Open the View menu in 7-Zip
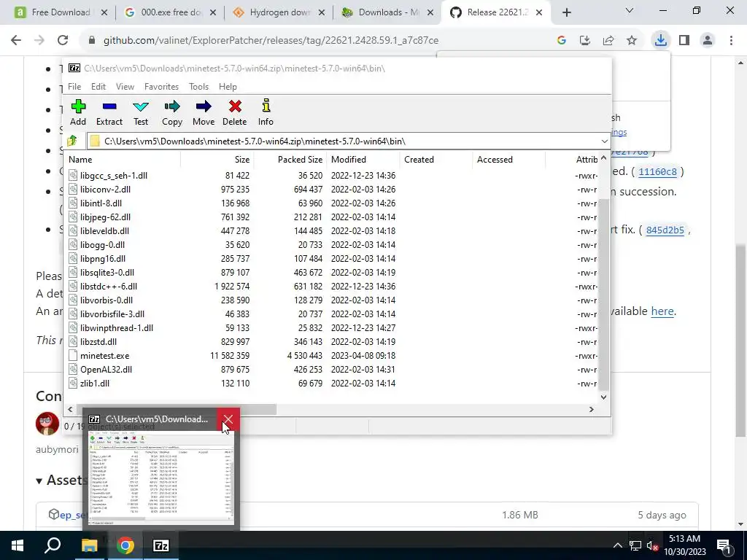Image resolution: width=747 pixels, height=560 pixels. [125, 87]
